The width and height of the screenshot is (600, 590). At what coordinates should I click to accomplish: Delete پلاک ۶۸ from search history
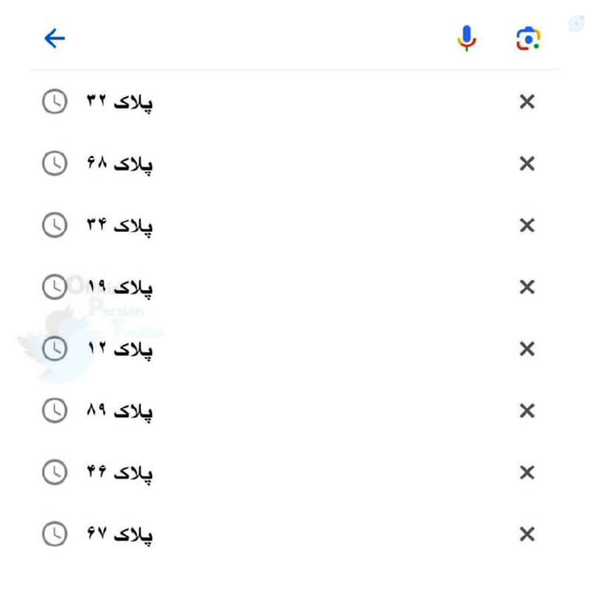527,164
